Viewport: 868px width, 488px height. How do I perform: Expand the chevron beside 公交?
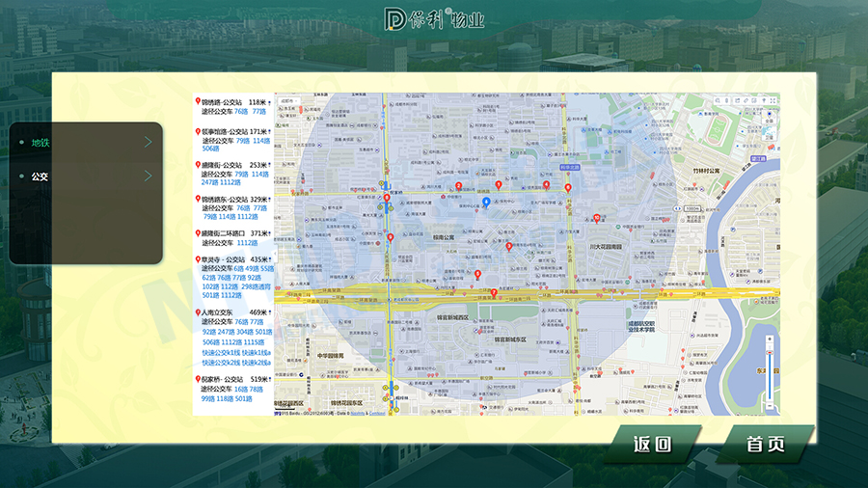(x=148, y=176)
